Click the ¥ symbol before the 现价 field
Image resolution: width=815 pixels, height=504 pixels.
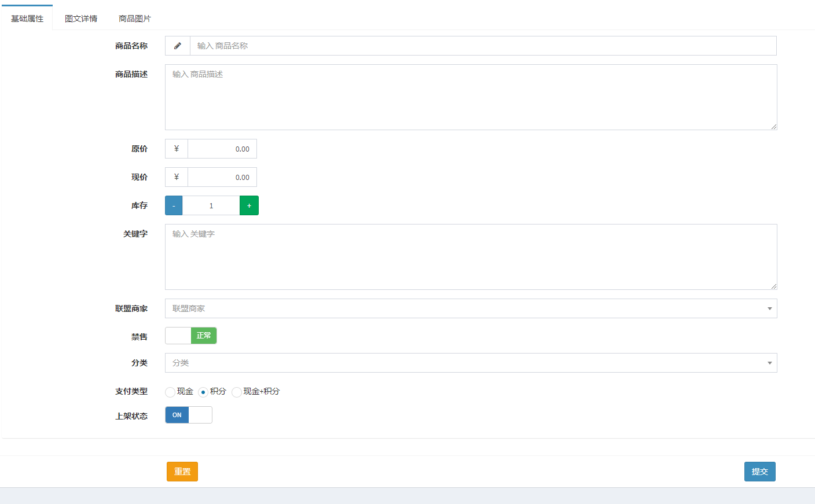(175, 177)
